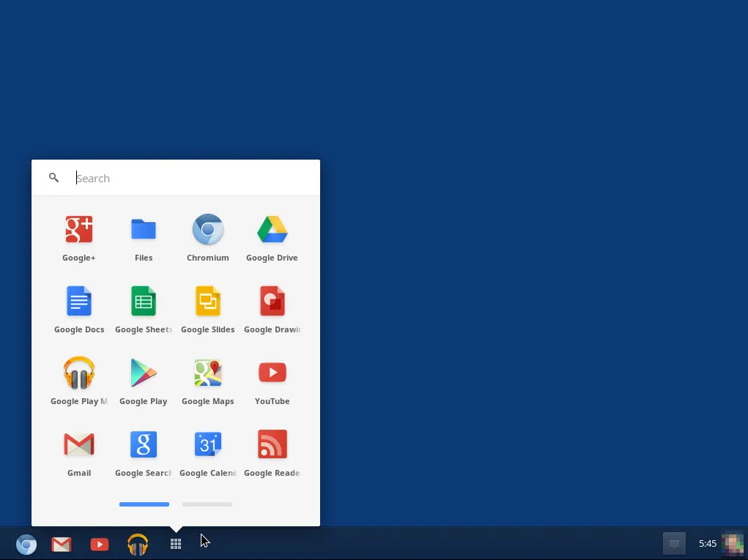Viewport: 748px width, 560px height.
Task: Open Google Drawings
Action: click(272, 300)
